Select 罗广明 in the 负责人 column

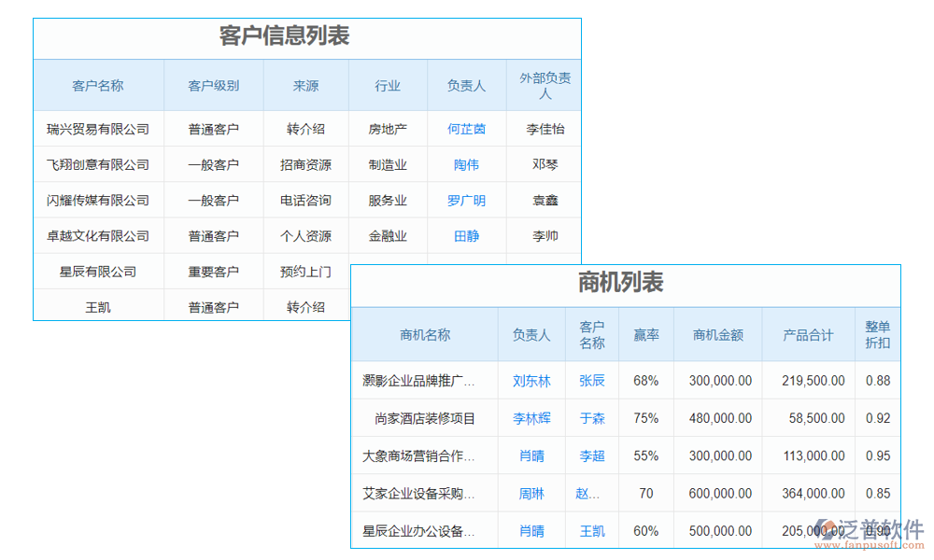pos(466,200)
